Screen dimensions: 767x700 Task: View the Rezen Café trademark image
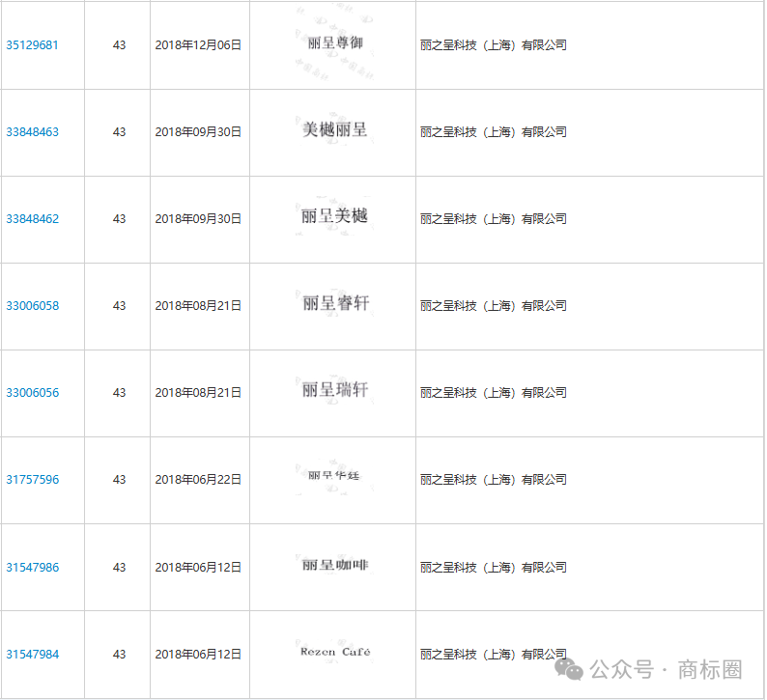click(x=334, y=652)
